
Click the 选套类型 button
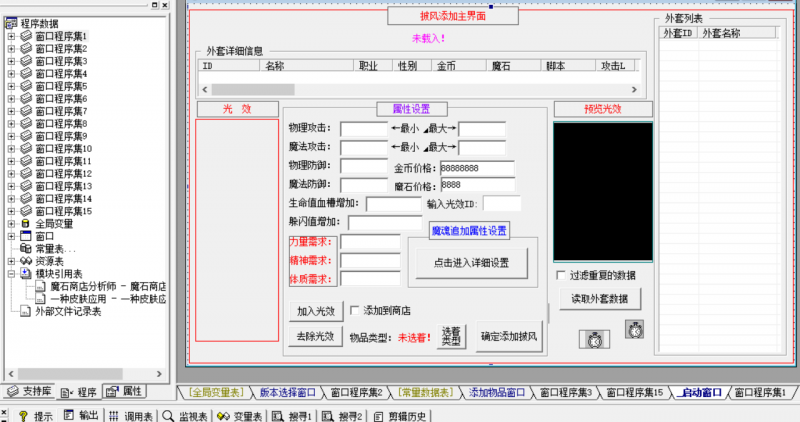pos(452,337)
